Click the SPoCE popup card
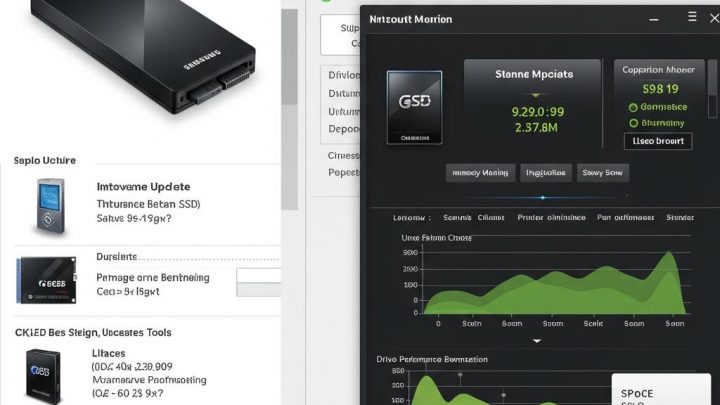Viewport: 720px width, 405px height. coord(661,389)
